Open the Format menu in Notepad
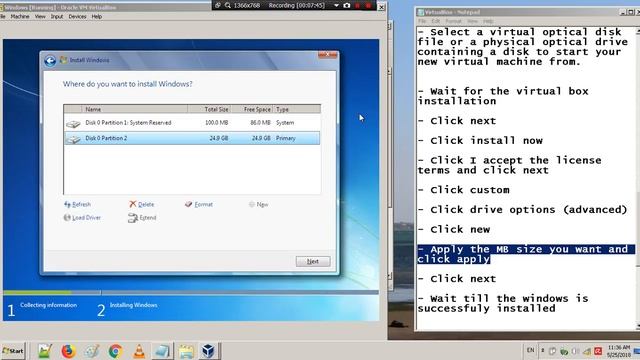Viewport: 640px width, 360px height. 453,21
